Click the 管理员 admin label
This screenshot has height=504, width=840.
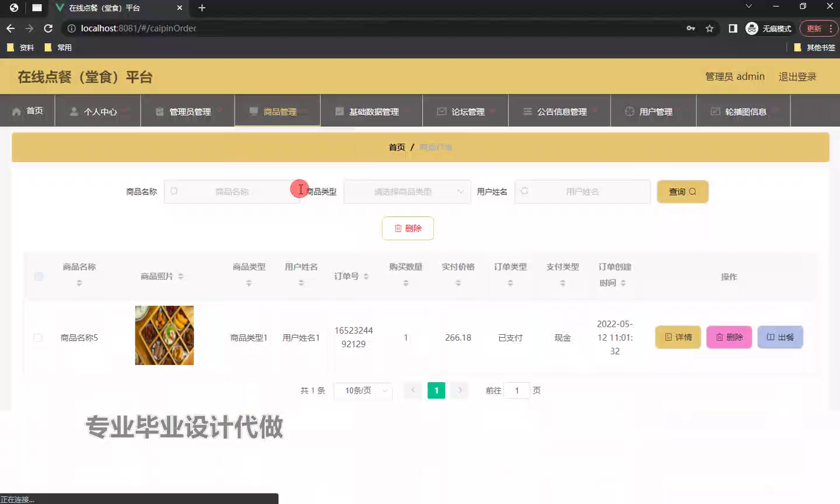click(734, 76)
